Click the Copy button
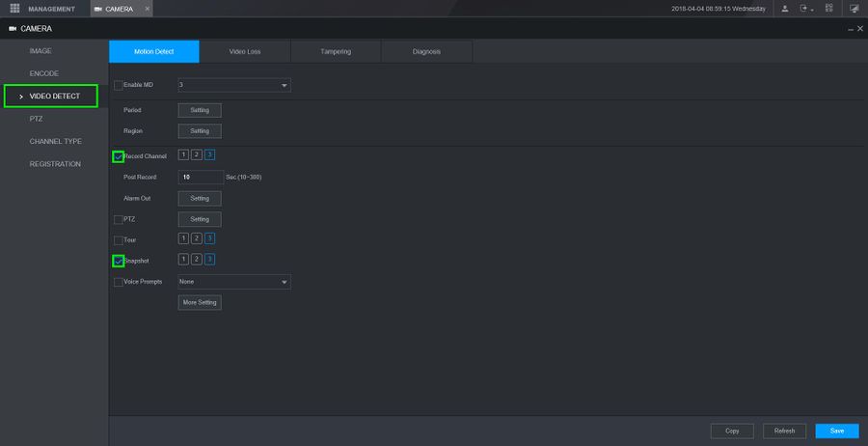 tap(732, 432)
